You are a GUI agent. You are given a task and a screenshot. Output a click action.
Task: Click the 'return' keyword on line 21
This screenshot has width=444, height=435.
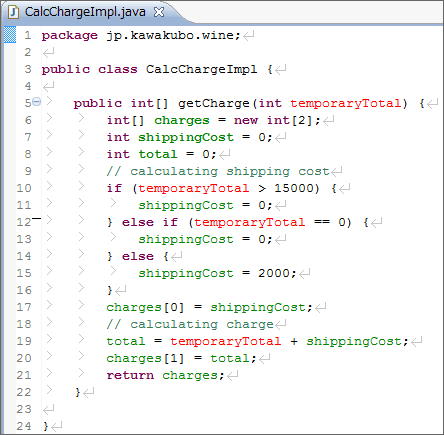coord(130,375)
